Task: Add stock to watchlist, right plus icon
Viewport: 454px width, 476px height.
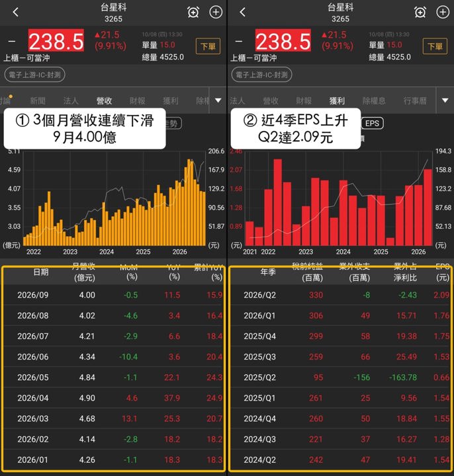Action: 443,12
